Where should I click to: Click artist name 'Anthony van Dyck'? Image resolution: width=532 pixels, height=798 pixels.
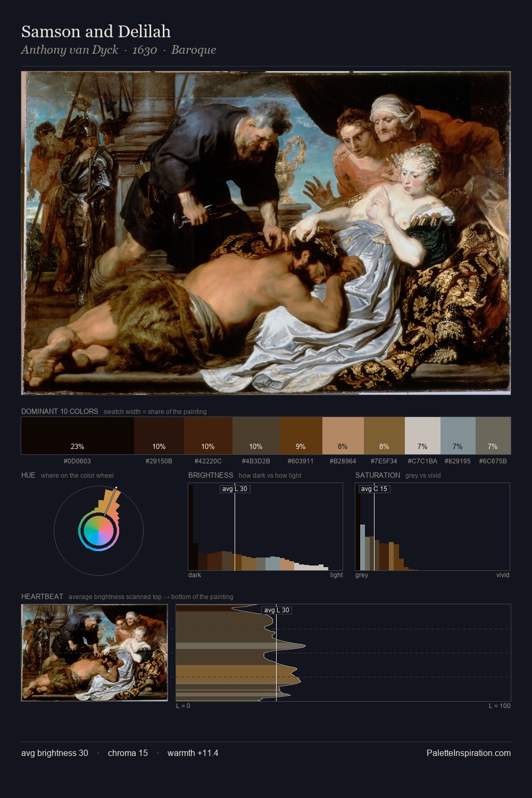(x=70, y=49)
